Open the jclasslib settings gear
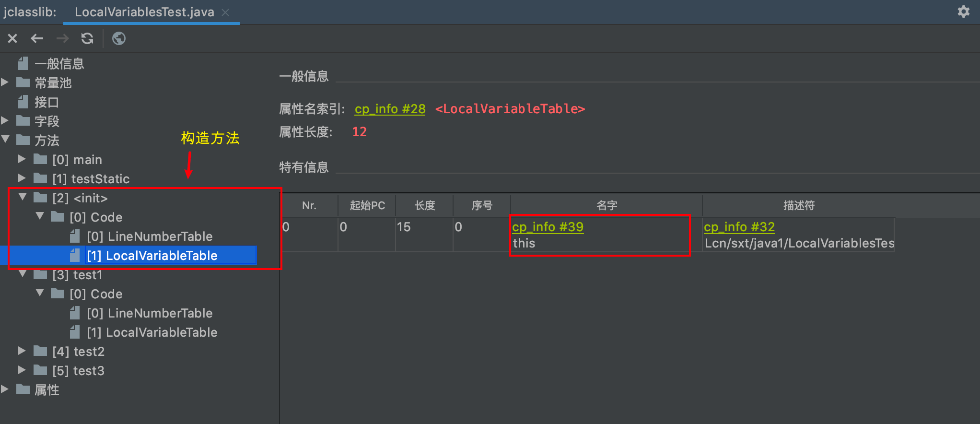The width and height of the screenshot is (980, 424). click(x=963, y=12)
